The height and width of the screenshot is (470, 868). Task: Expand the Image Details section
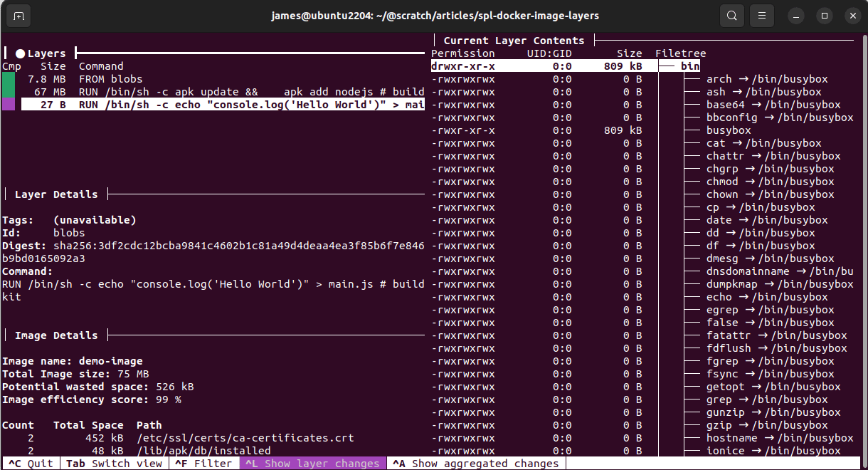click(x=56, y=335)
